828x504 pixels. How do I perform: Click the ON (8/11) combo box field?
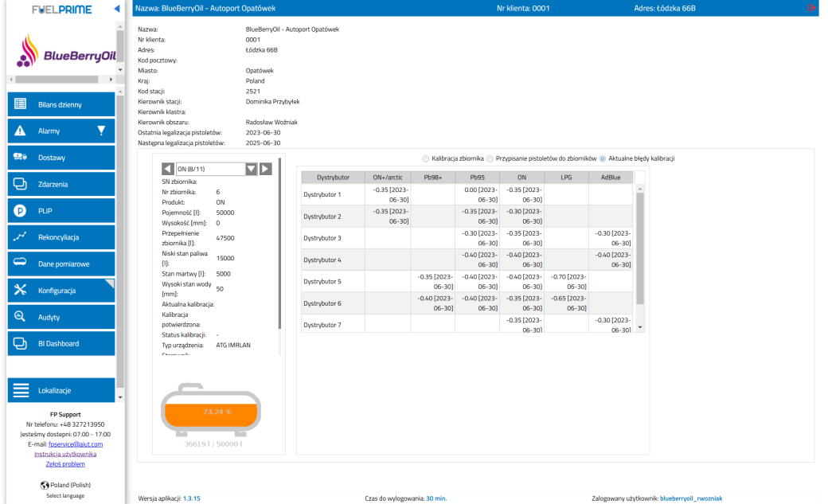[x=211, y=169]
